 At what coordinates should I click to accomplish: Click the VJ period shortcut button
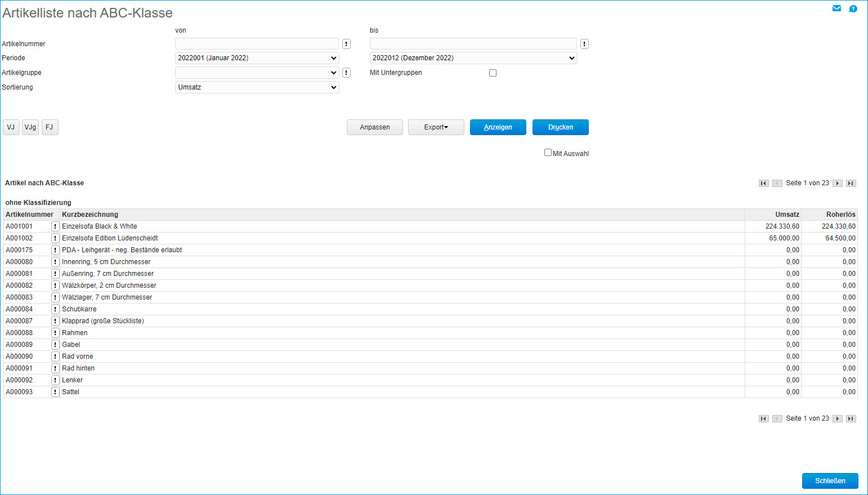point(11,127)
